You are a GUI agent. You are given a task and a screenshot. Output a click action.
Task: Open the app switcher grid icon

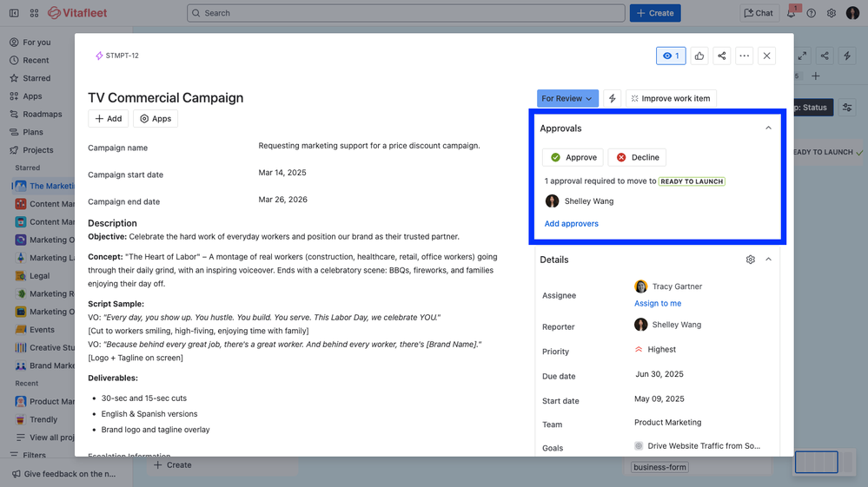pyautogui.click(x=35, y=13)
